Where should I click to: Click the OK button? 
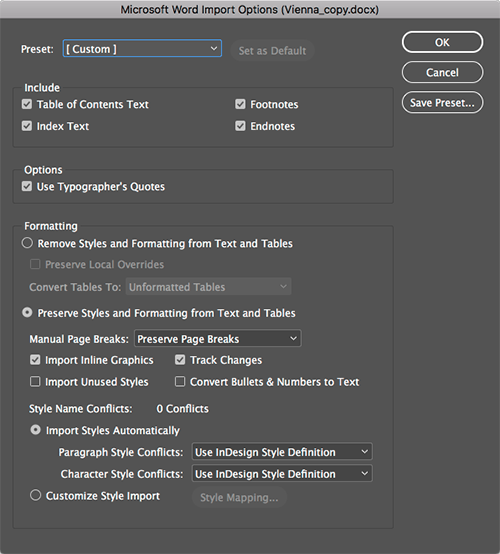tap(442, 42)
